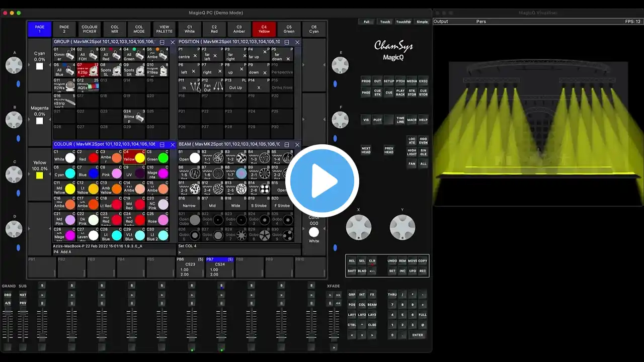Choose the B4 gobo 1-3 beam

pyautogui.click(x=259, y=157)
